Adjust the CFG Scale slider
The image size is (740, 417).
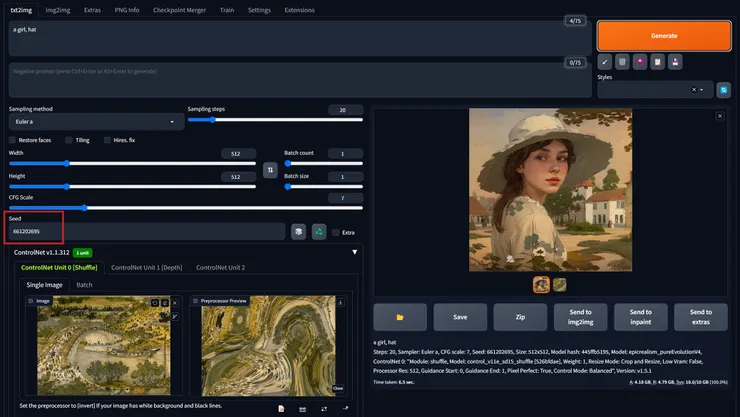(85, 208)
